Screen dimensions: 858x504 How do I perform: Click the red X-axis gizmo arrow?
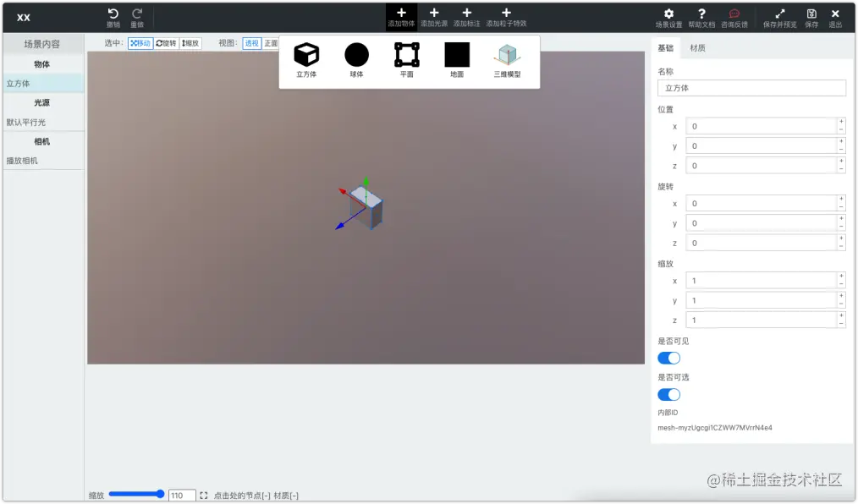[x=343, y=191]
